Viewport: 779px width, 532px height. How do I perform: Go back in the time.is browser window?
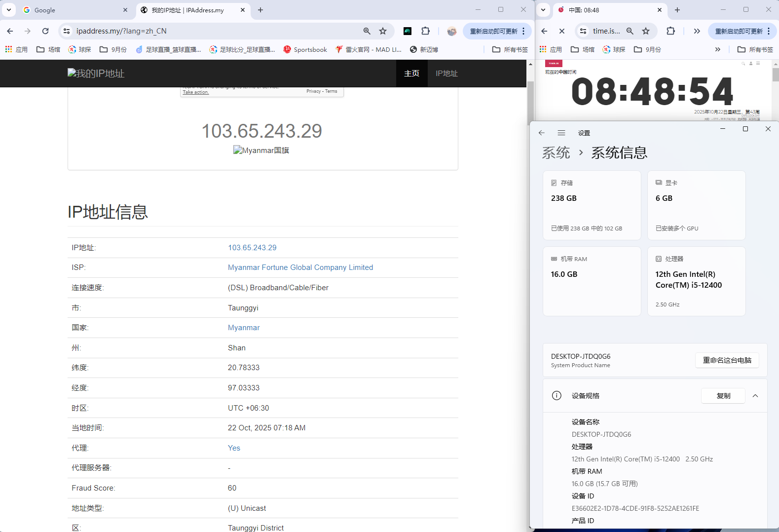pyautogui.click(x=544, y=31)
